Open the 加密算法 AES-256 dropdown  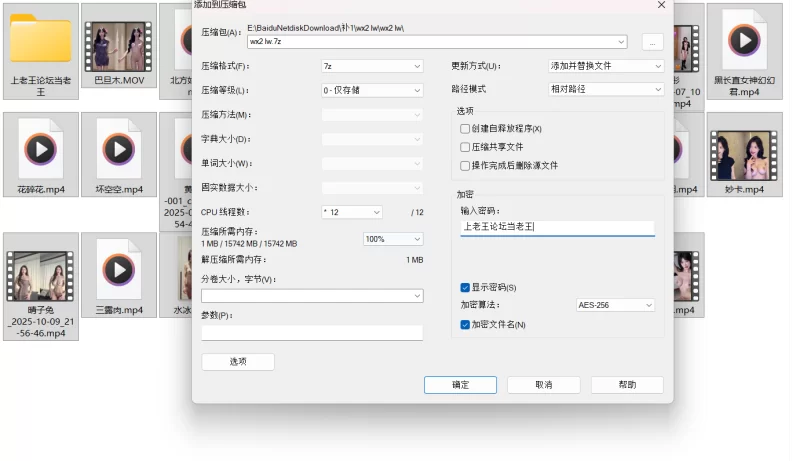615,305
